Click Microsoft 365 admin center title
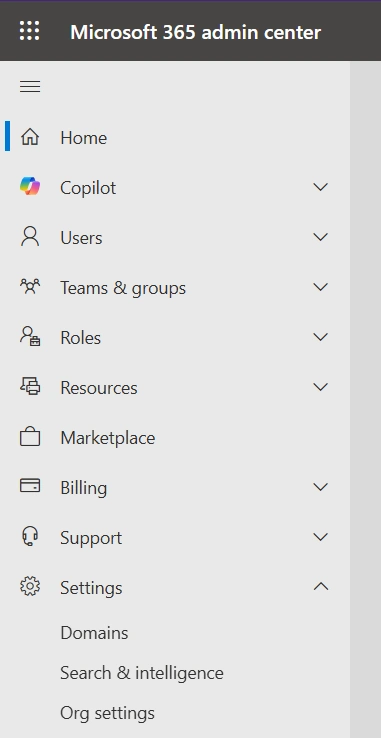 pos(195,32)
